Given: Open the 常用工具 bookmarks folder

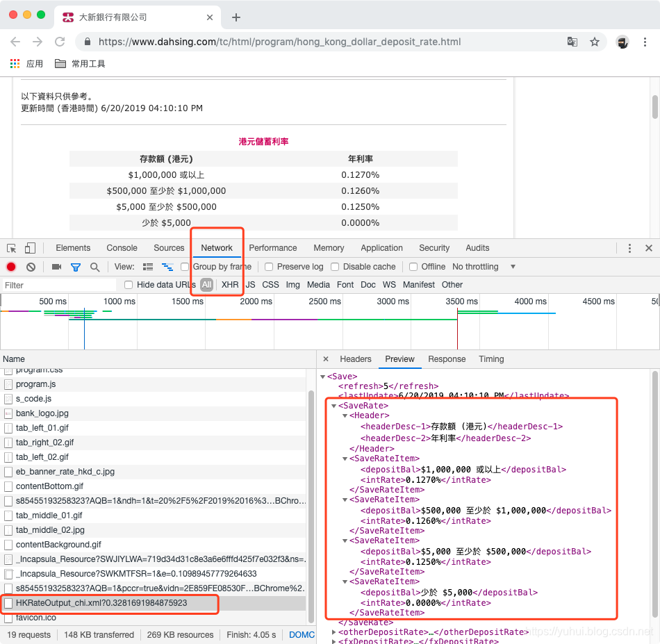Looking at the screenshot, I should [80, 63].
